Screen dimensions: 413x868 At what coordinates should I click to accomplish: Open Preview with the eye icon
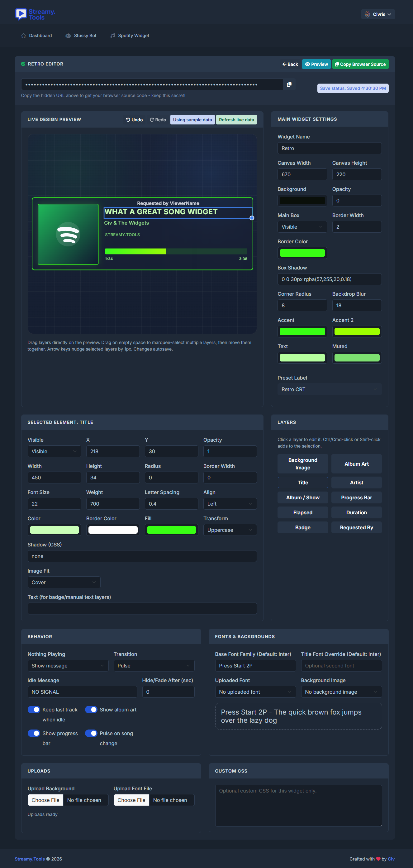pyautogui.click(x=316, y=64)
